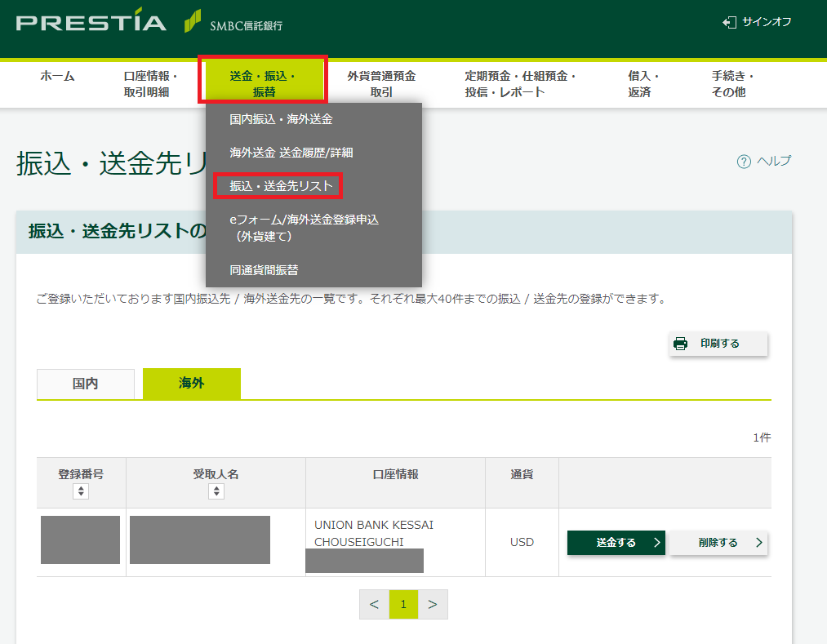Click the printer icon on the 印刷する button
The width and height of the screenshot is (827, 644).
(681, 344)
